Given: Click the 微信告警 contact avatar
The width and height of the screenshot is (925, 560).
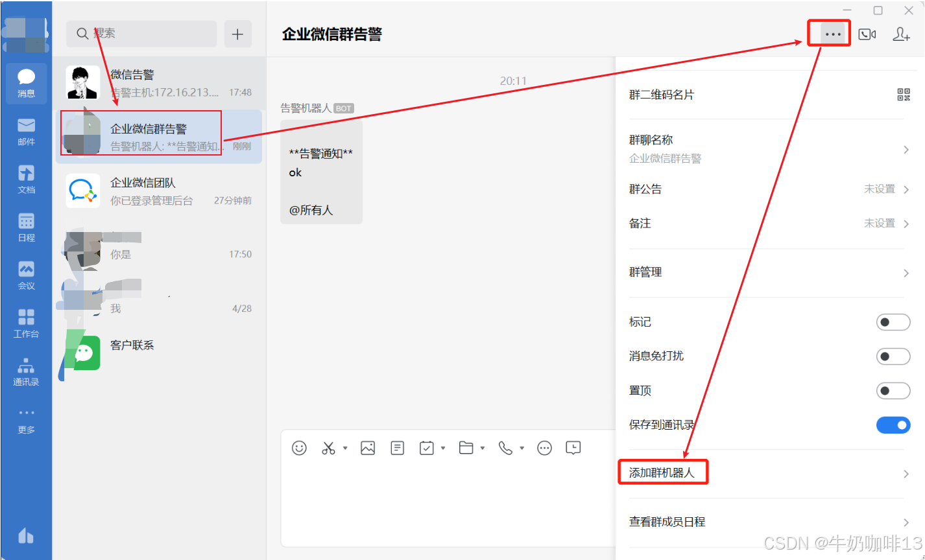Looking at the screenshot, I should (x=83, y=83).
